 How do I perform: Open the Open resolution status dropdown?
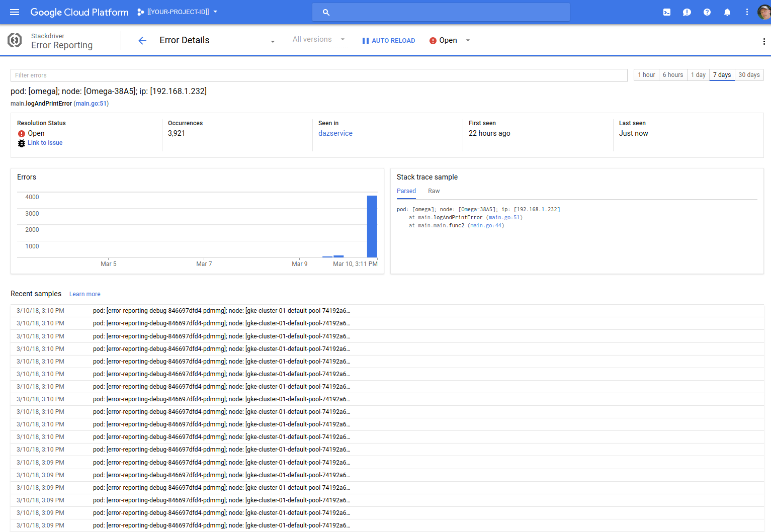click(467, 40)
